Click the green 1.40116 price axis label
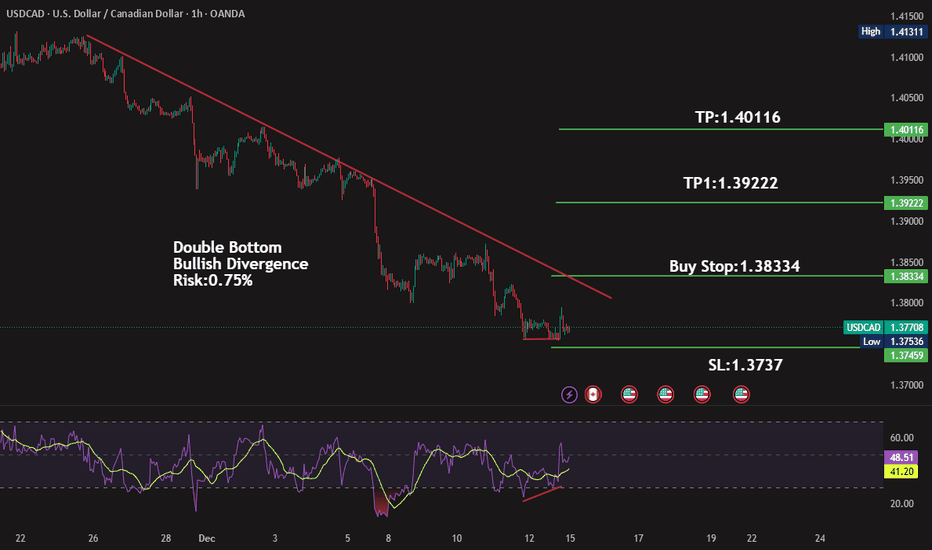Viewport: 932px width, 550px height. click(905, 130)
